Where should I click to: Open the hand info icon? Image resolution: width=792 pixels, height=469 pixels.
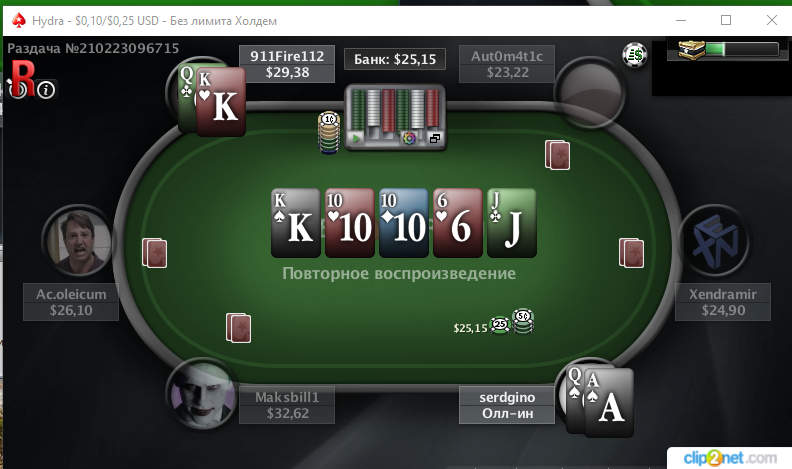(46, 90)
